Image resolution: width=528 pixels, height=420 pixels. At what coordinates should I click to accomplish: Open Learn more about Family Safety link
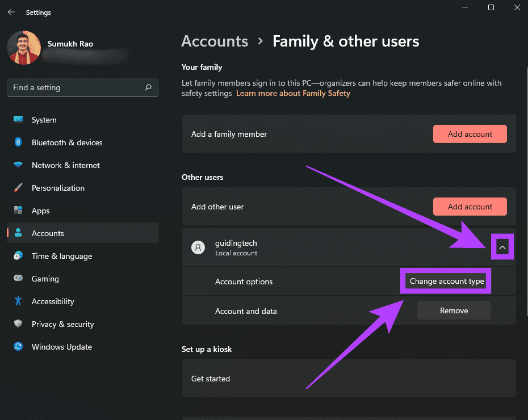293,93
